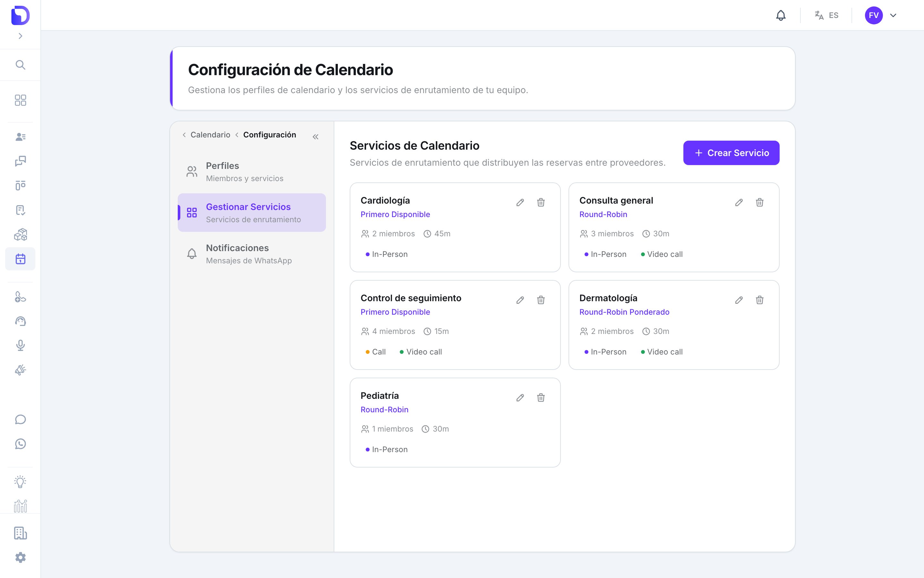Click 'Call' tag in Control de seguimiento
Image resolution: width=924 pixels, height=578 pixels.
(x=376, y=352)
